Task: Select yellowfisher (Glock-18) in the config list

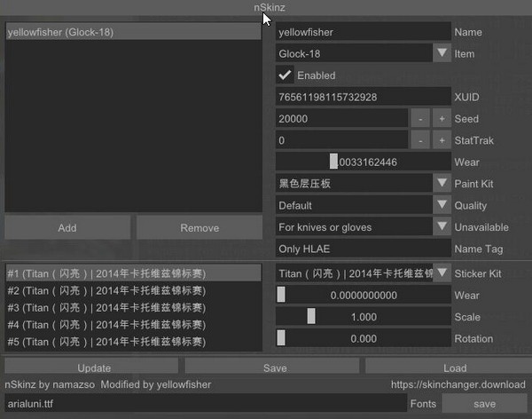Action: (x=133, y=32)
